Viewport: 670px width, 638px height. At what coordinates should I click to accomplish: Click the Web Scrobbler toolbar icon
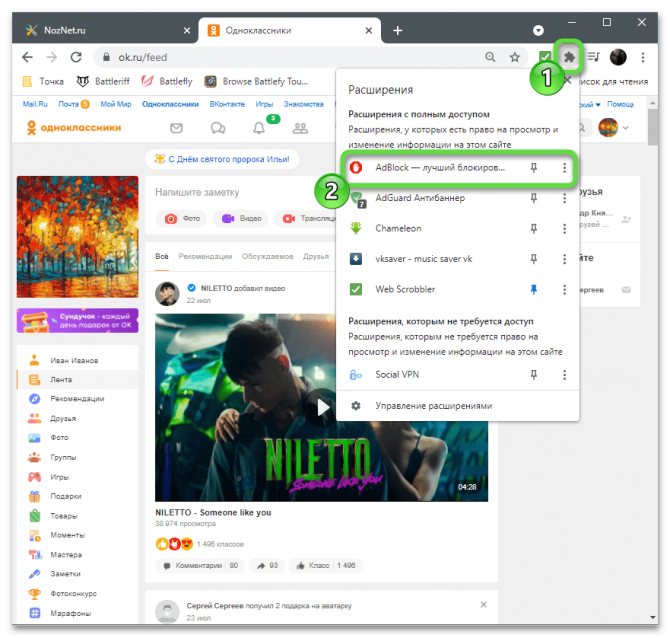click(x=544, y=57)
